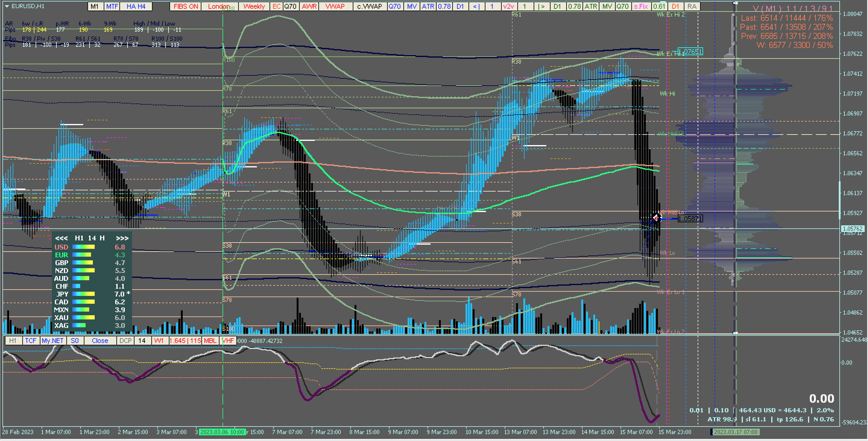The width and height of the screenshot is (868, 441).
Task: Click the pink s.Fix button
Action: click(641, 6)
